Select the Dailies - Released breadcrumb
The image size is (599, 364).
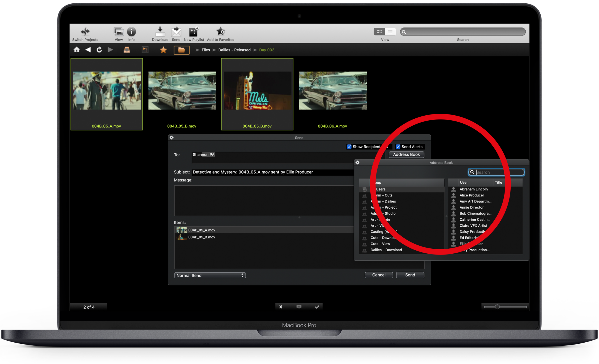tap(234, 50)
